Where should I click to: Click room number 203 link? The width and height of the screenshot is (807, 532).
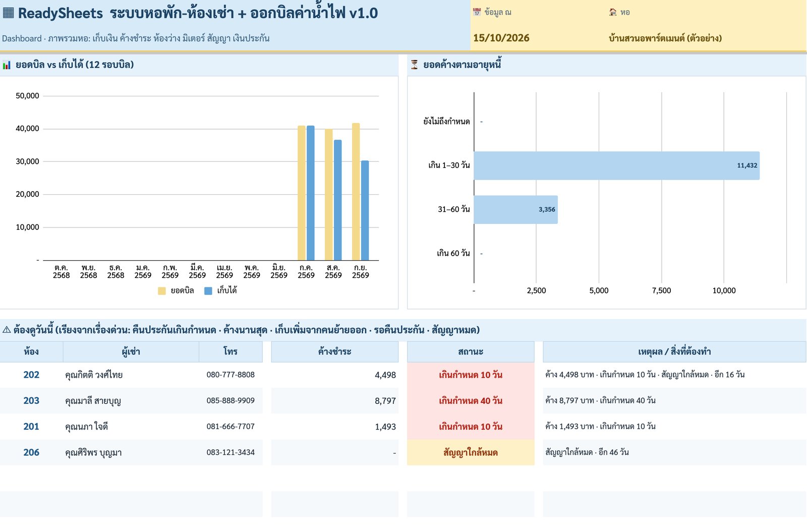(x=31, y=400)
